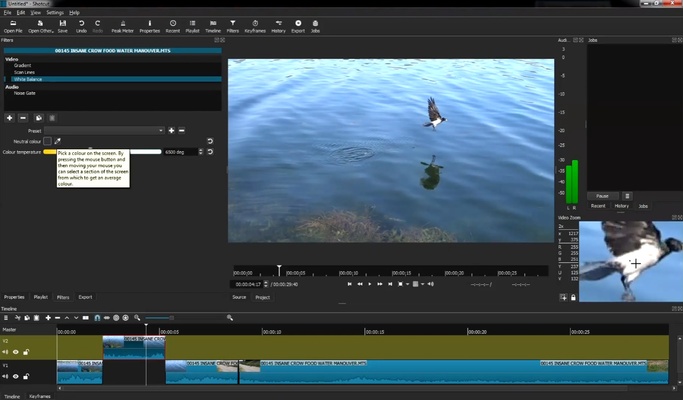Switch to the Export tab
Image resolution: width=683 pixels, height=400 pixels.
click(85, 297)
